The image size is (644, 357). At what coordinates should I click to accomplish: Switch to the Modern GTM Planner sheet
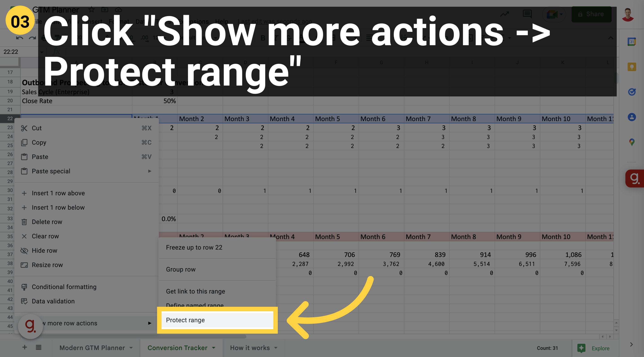pyautogui.click(x=92, y=348)
